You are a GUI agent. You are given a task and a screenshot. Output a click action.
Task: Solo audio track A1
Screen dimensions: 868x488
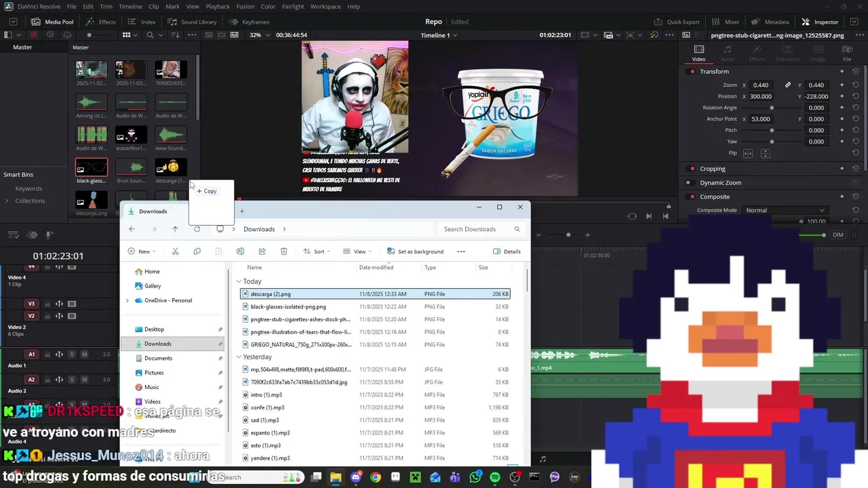click(x=72, y=354)
